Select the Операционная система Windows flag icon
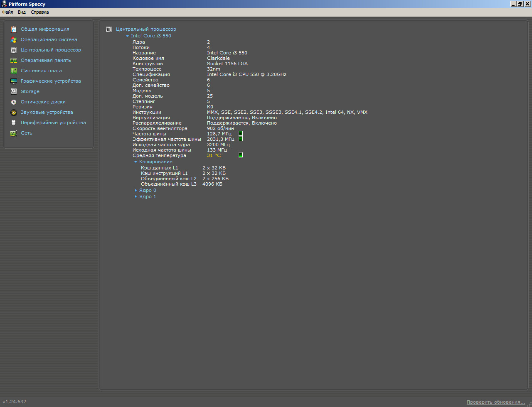 pyautogui.click(x=14, y=40)
